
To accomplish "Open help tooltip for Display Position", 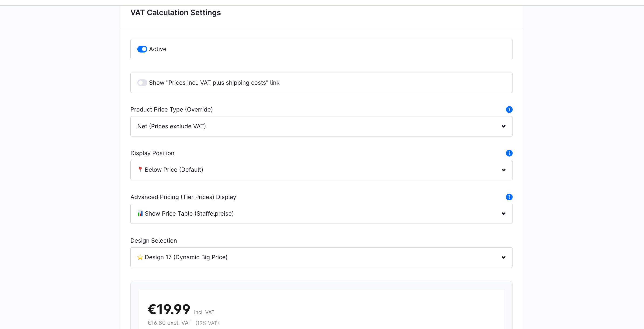I will tap(509, 153).
